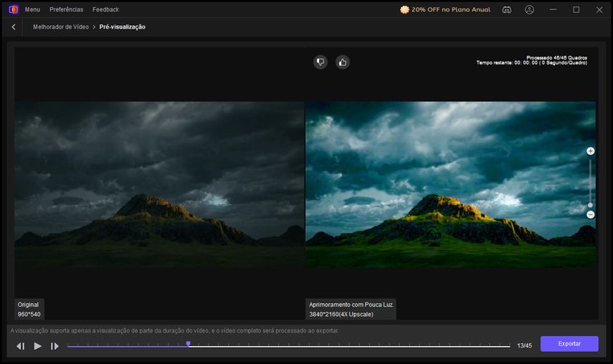Screen dimensions: 613x364
Task: Click the preview duration notice text
Action: click(174, 331)
